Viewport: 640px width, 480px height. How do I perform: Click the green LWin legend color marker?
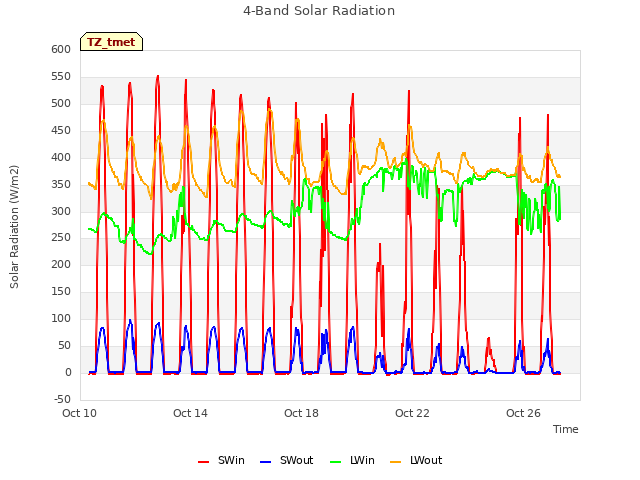pos(335,462)
